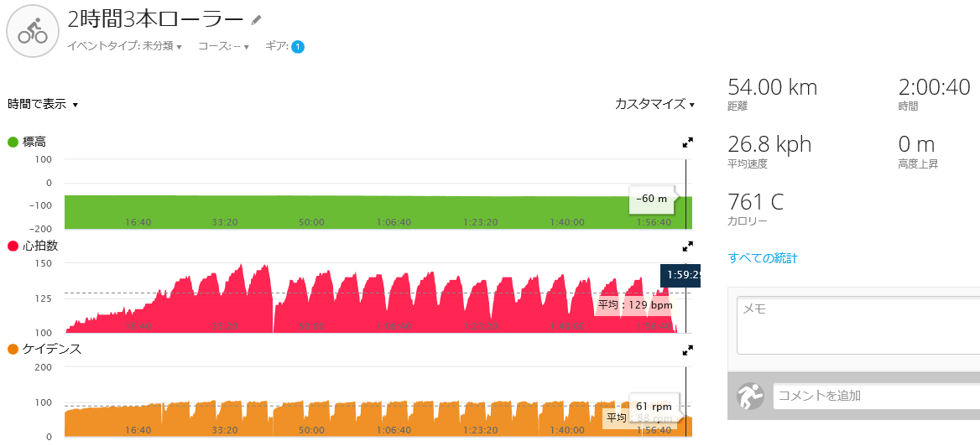Open the コース dropdown
The image size is (980, 446).
coord(224,46)
